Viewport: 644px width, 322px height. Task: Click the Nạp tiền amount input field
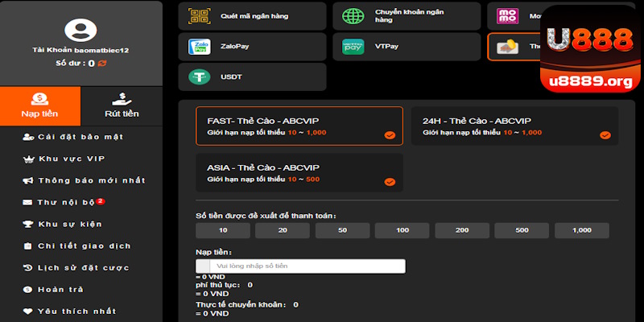pyautogui.click(x=308, y=266)
